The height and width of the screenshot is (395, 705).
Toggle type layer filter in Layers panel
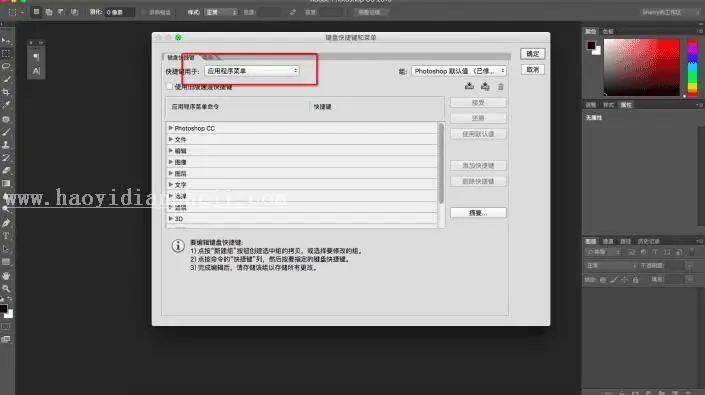coord(655,252)
